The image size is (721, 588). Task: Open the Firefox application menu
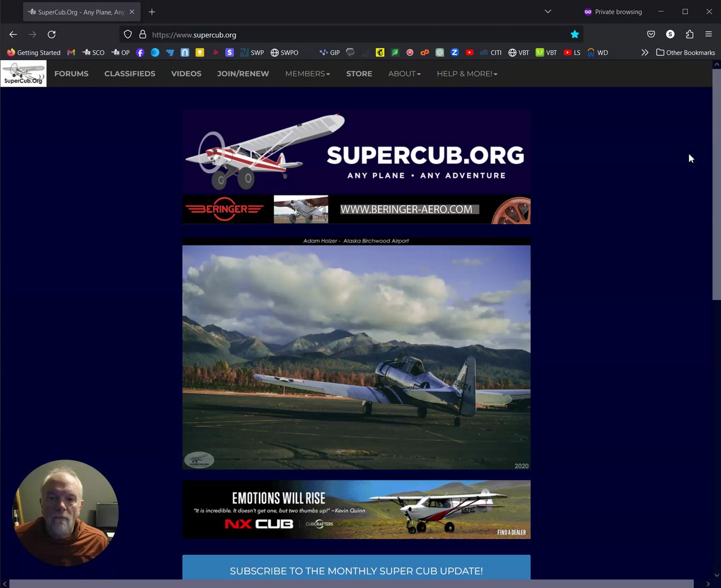click(709, 34)
